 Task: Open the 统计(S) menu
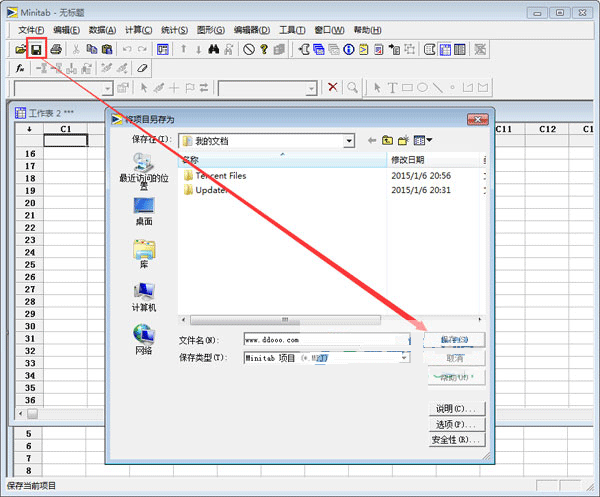(174, 30)
